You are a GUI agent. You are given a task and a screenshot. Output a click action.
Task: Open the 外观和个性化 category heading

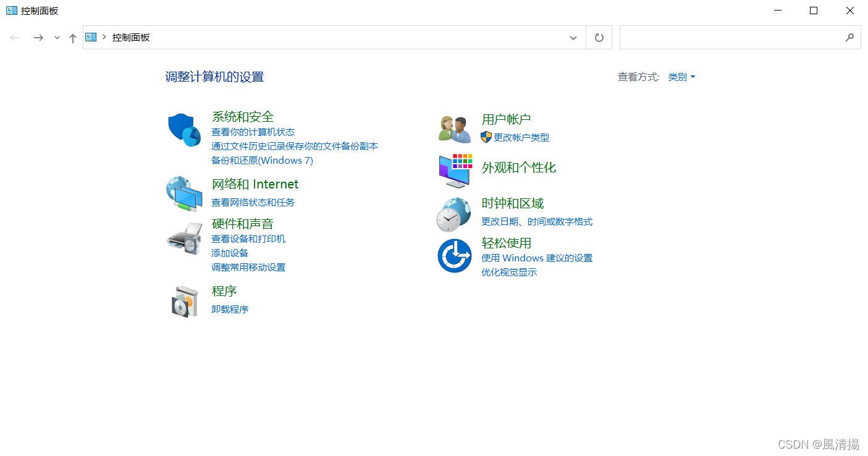tap(519, 167)
